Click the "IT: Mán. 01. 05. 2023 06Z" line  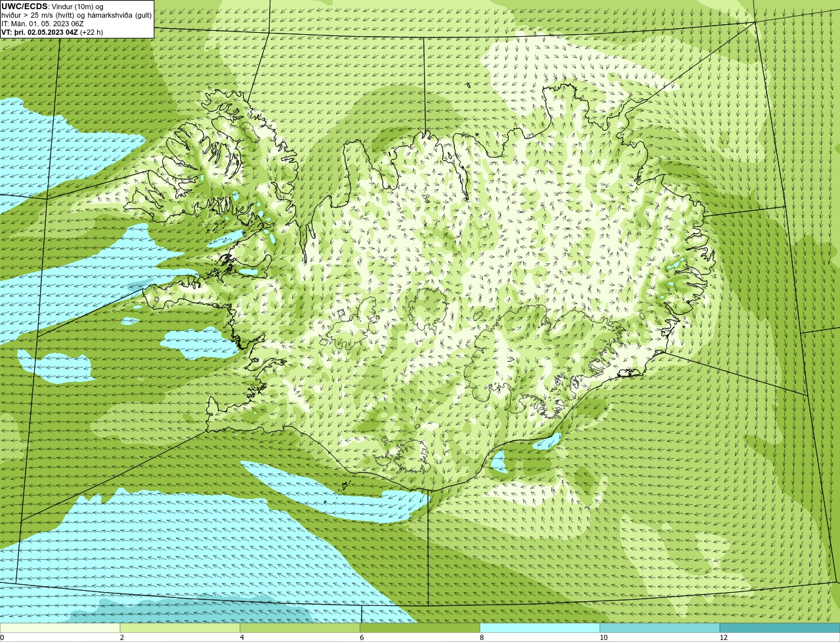[43, 24]
